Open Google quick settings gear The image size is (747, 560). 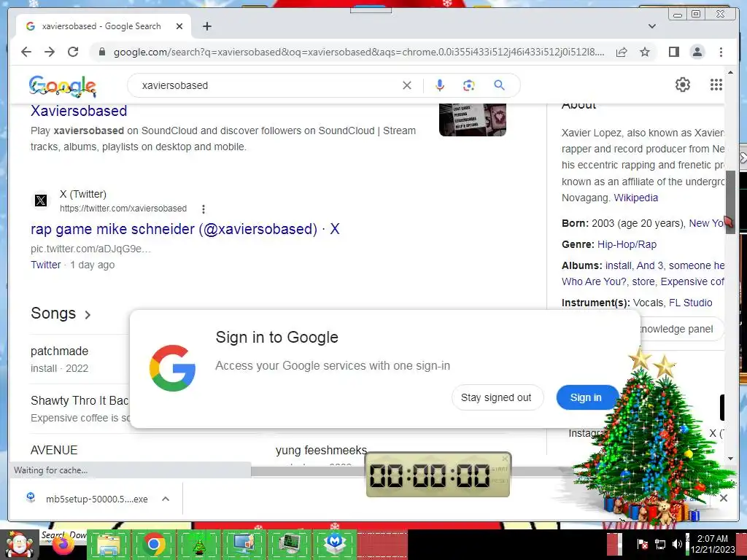coord(683,85)
